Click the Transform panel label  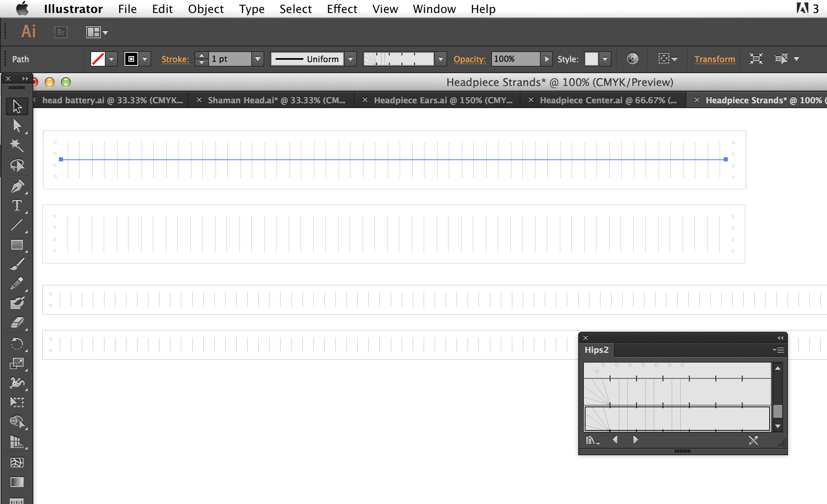[x=715, y=59]
